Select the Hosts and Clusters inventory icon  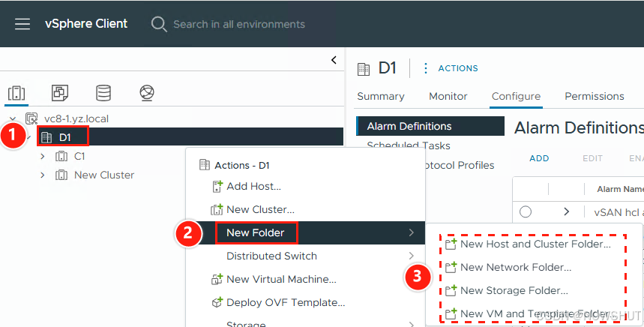(x=16, y=93)
